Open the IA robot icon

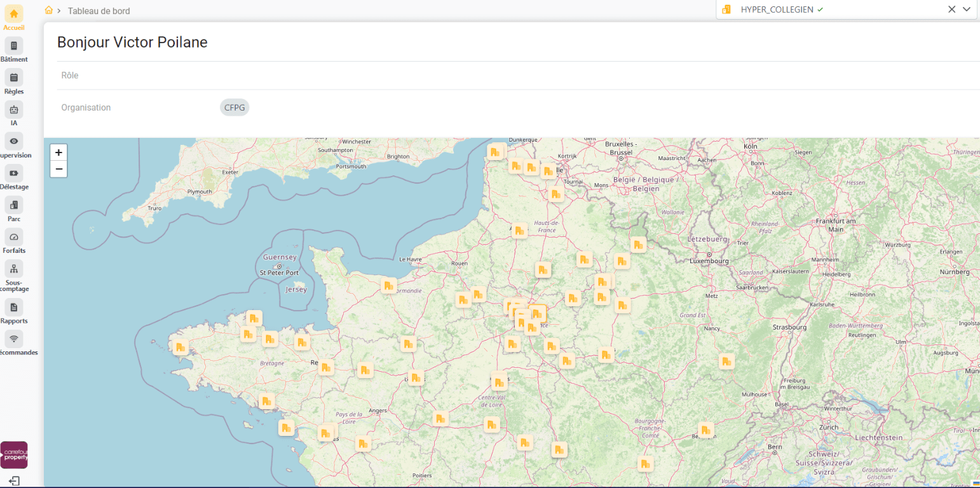pos(14,109)
